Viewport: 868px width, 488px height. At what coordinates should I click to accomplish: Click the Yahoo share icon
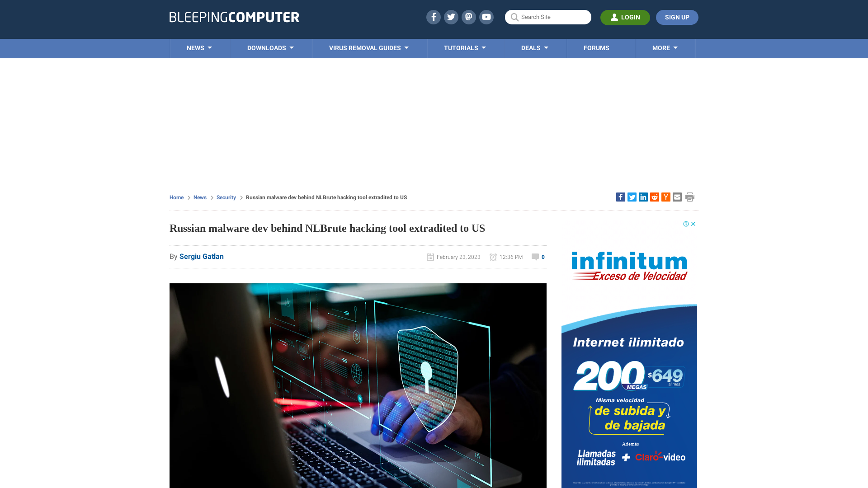[666, 197]
